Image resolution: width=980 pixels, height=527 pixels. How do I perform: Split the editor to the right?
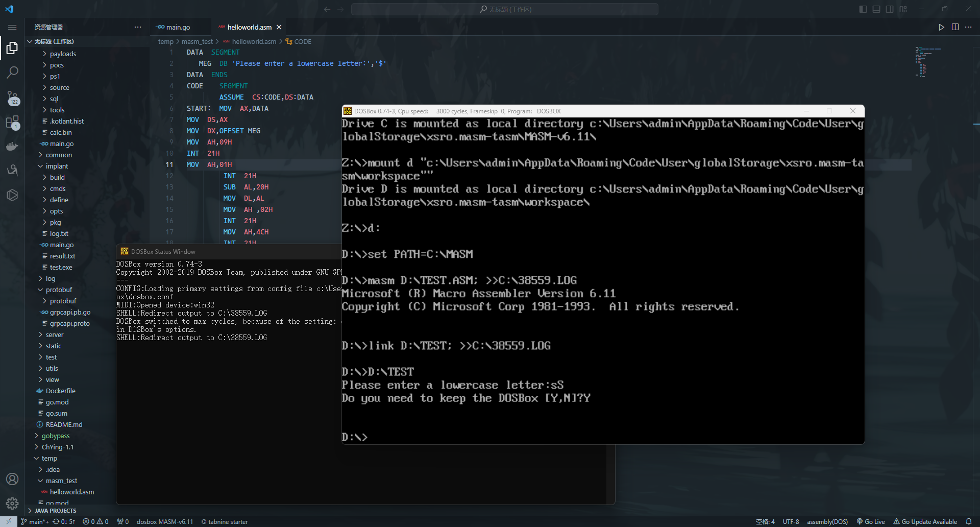pyautogui.click(x=955, y=27)
